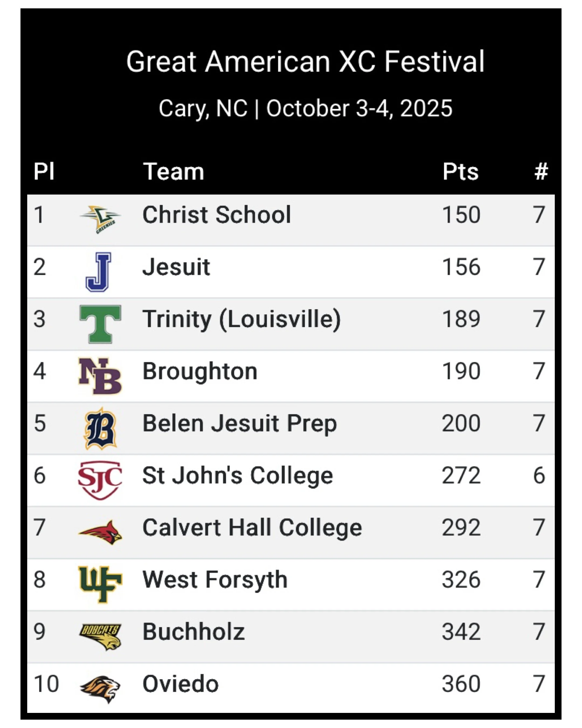Click the # runners column header
Viewport: 582px width, 728px height.
tap(541, 171)
